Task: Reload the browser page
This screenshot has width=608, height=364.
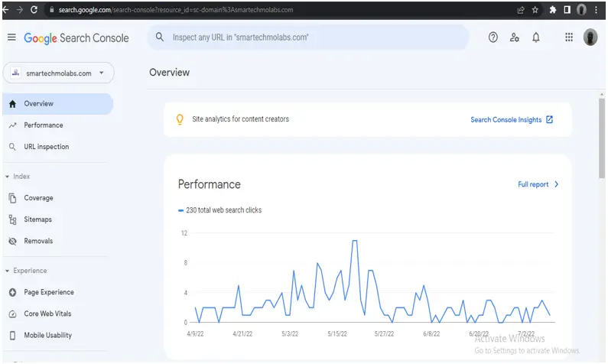Action: [x=34, y=10]
